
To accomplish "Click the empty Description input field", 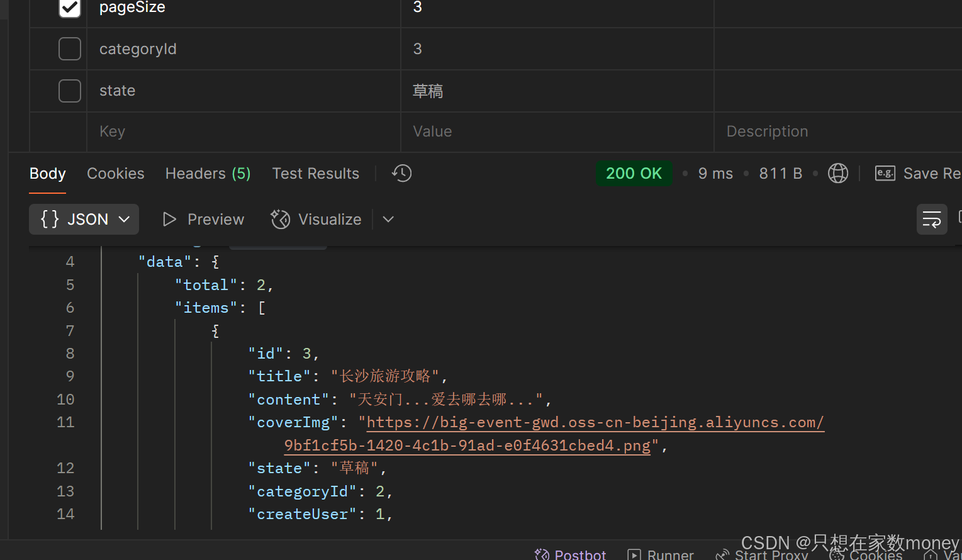I will coord(838,132).
